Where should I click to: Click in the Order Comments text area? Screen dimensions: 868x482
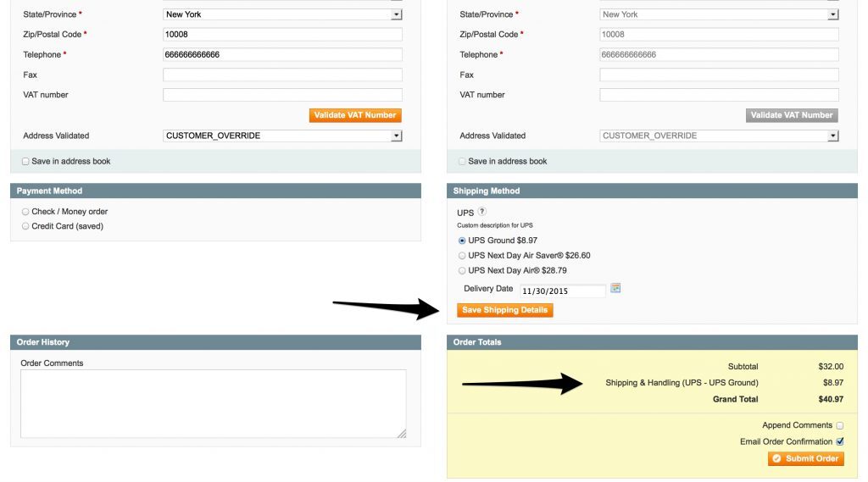(213, 403)
